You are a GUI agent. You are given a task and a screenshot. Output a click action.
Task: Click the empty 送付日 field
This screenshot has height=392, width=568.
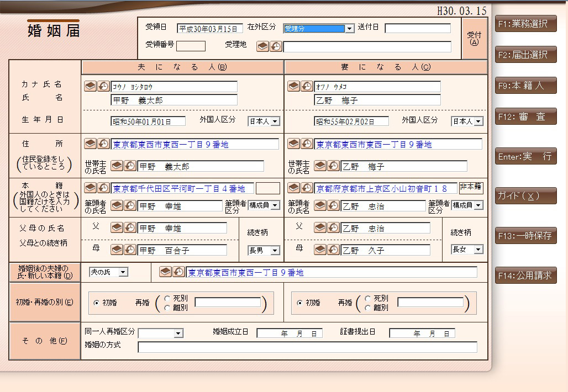pos(418,28)
